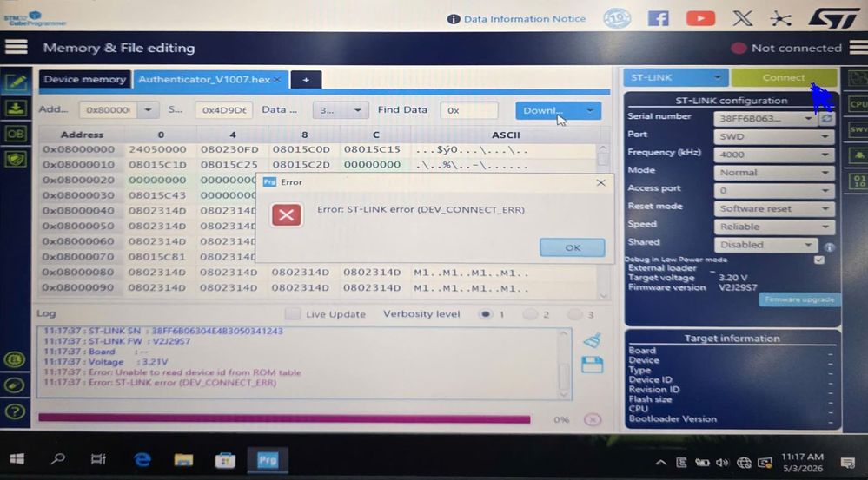Image resolution: width=868 pixels, height=480 pixels.
Task: Close the Error dialog with X
Action: click(x=600, y=182)
